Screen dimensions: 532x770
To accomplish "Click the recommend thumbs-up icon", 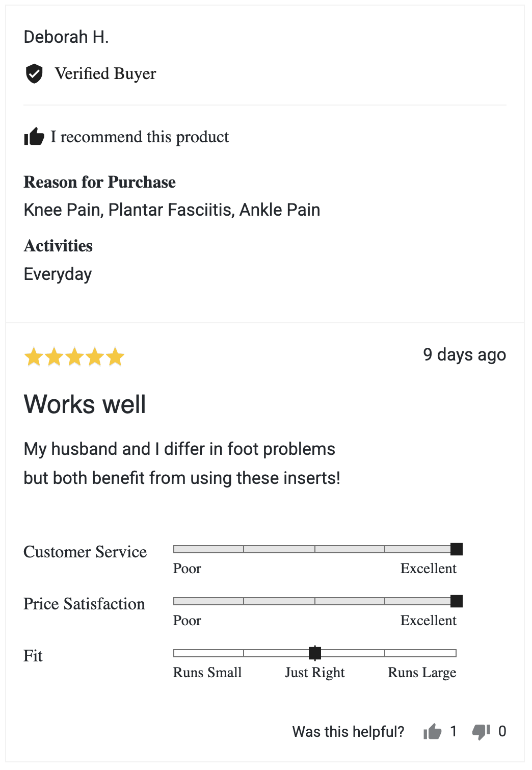I will coord(34,137).
